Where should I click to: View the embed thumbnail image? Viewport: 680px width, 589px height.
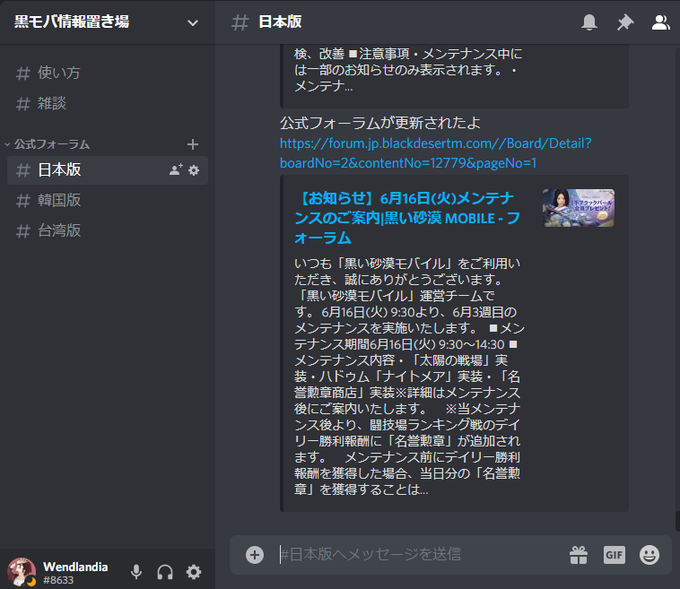click(x=579, y=208)
